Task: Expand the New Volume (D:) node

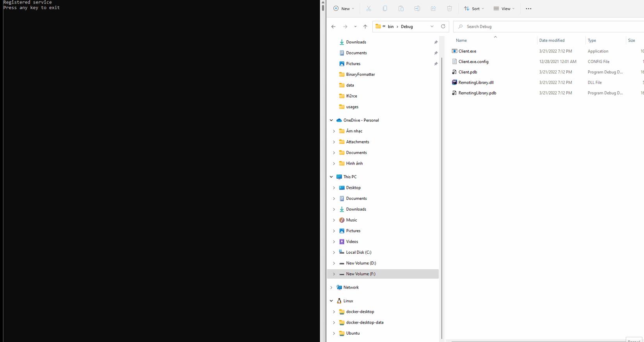Action: point(334,263)
